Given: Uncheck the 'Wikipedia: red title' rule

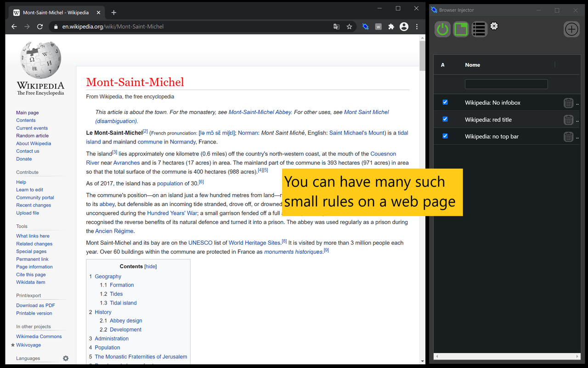Looking at the screenshot, I should point(445,119).
